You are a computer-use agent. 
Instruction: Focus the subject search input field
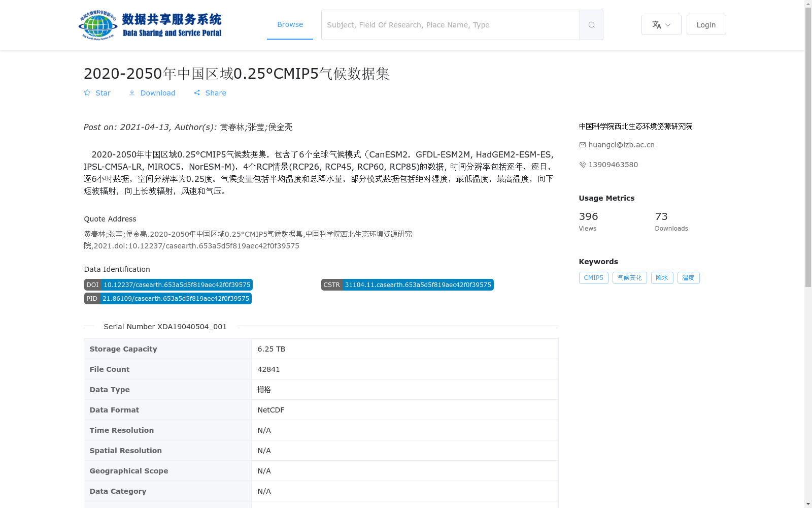pyautogui.click(x=450, y=25)
